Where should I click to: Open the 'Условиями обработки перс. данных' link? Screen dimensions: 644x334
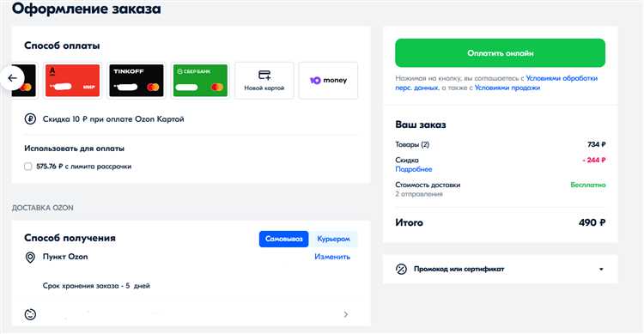[x=496, y=82]
